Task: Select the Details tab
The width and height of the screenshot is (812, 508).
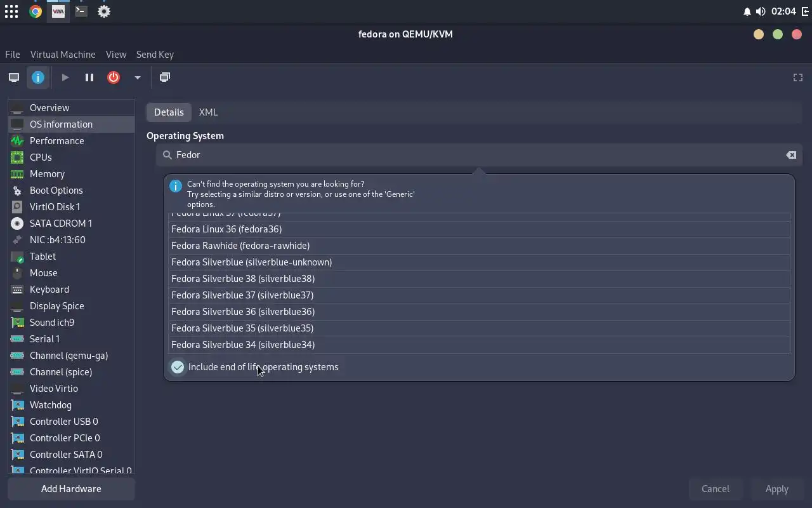Action: 169,112
